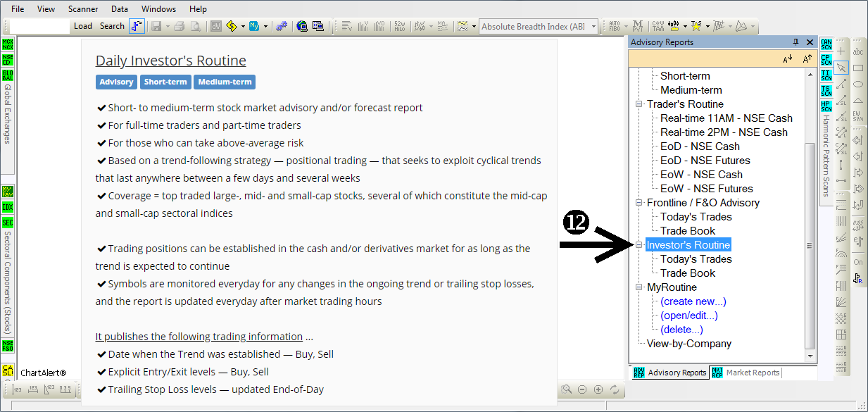Open the Scanner menu
This screenshot has height=412, width=868.
[x=83, y=9]
